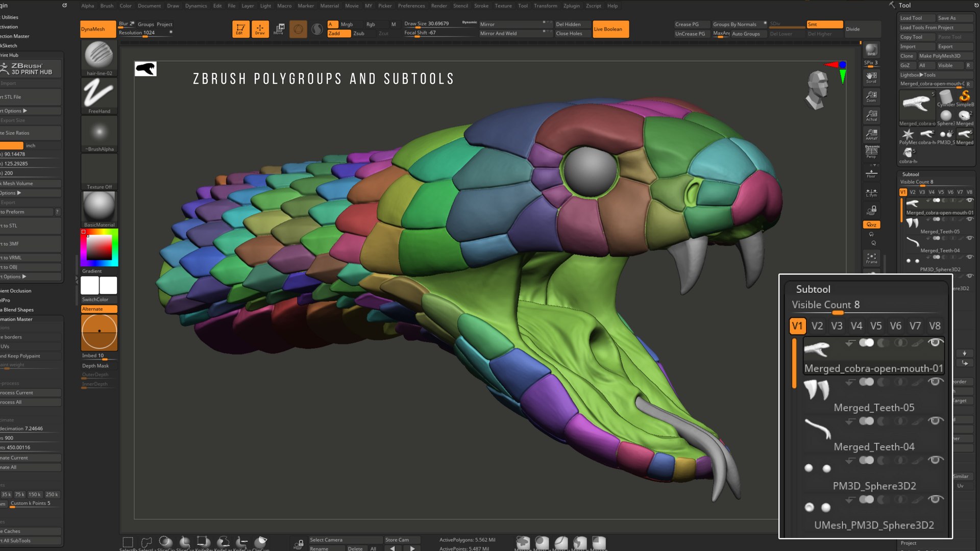Screen dimensions: 980x551
Task: Open the FreeHand stroke picker
Action: click(99, 96)
